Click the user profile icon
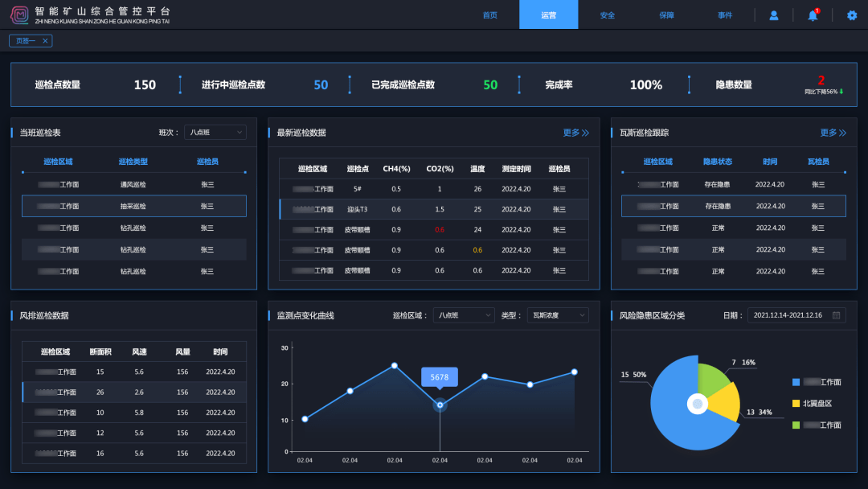 coord(772,14)
